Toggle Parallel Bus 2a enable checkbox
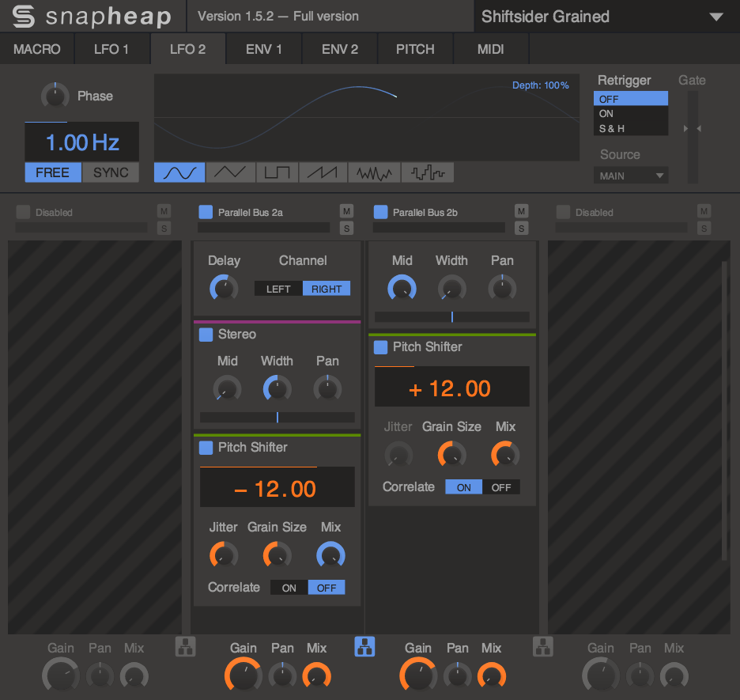 click(206, 212)
